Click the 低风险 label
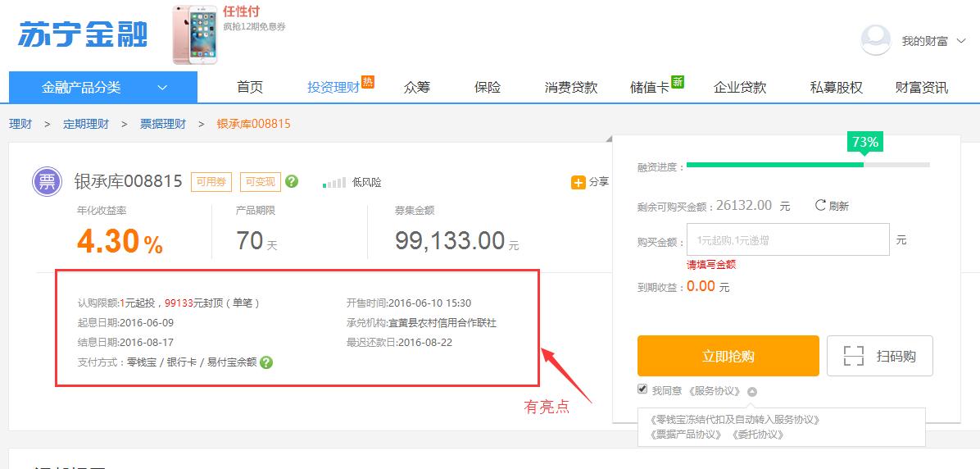 (x=367, y=183)
